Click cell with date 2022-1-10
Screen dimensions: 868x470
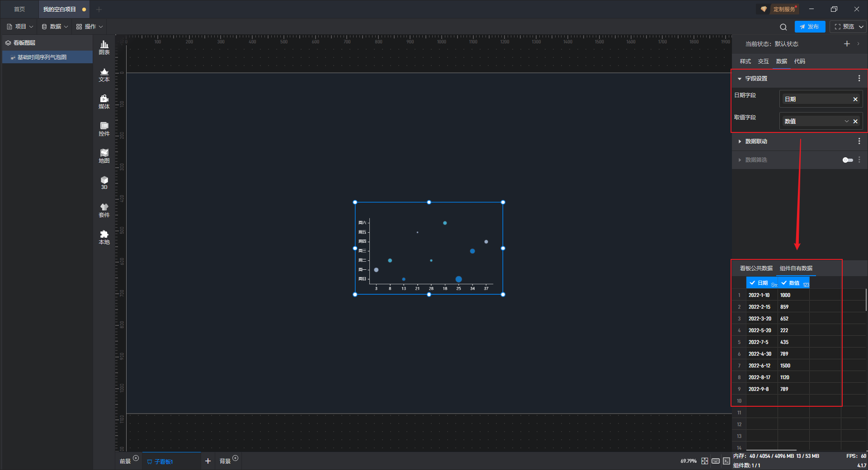click(762, 295)
